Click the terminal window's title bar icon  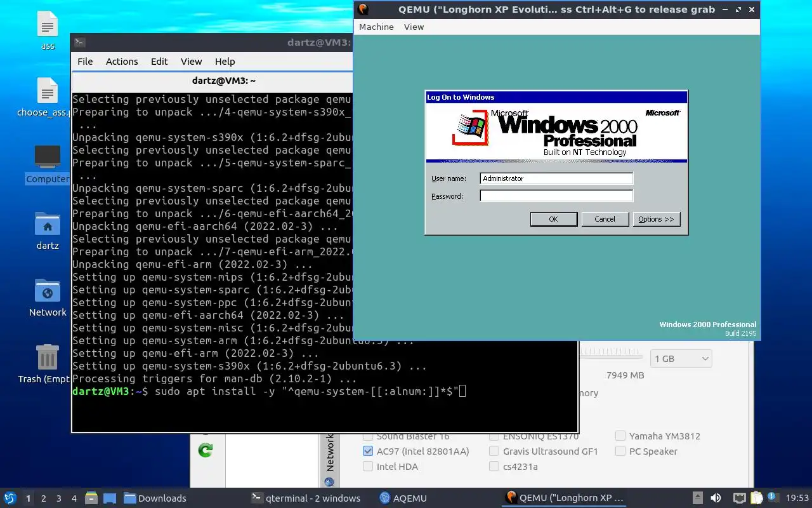pyautogui.click(x=80, y=43)
